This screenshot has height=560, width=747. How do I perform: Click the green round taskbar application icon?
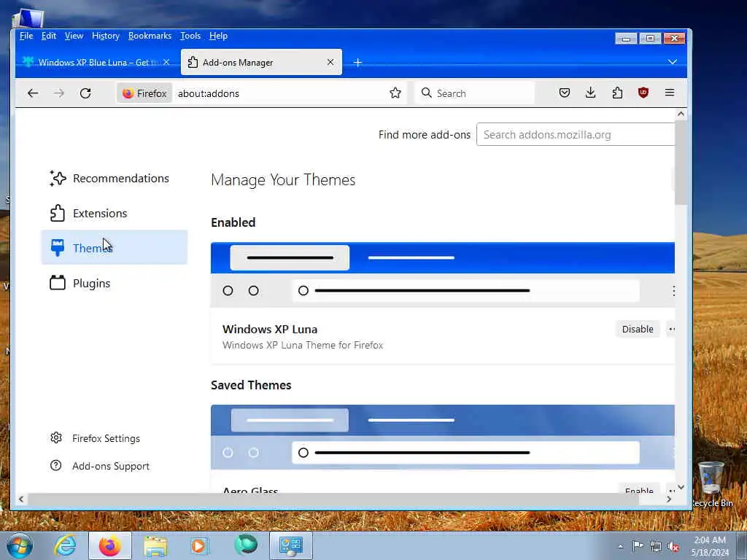[x=246, y=545]
